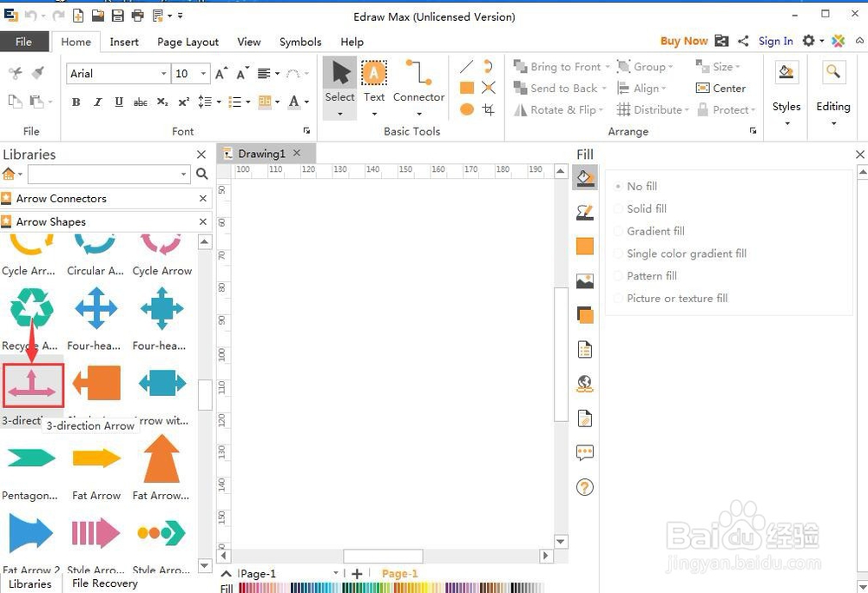Image resolution: width=868 pixels, height=593 pixels.
Task: Select Picture or texture fill
Action: [x=671, y=299]
